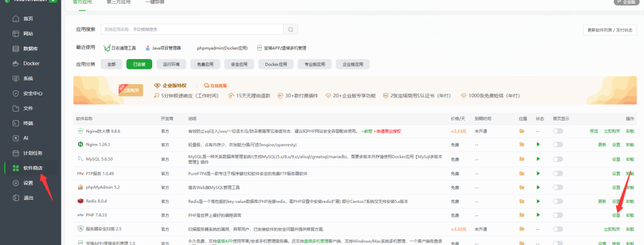Open the 系统 system sidebar icon
644x245 pixels.
pos(16,79)
